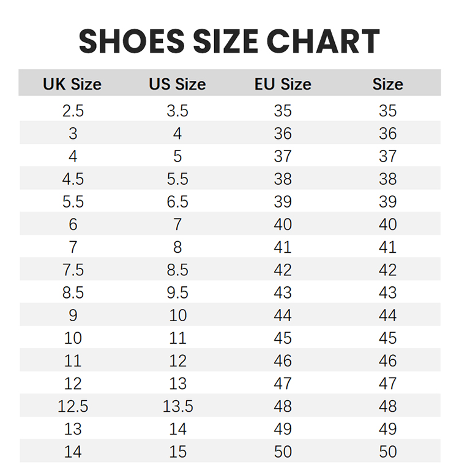Screen dimensions: 459x476
Task: Select US size 3.5 cell
Action: [x=177, y=111]
